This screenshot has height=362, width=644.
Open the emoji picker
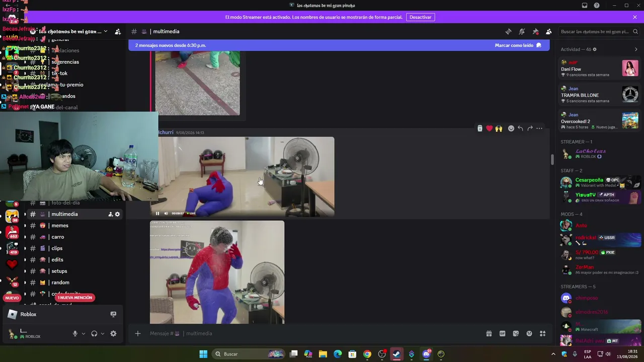coord(529,333)
